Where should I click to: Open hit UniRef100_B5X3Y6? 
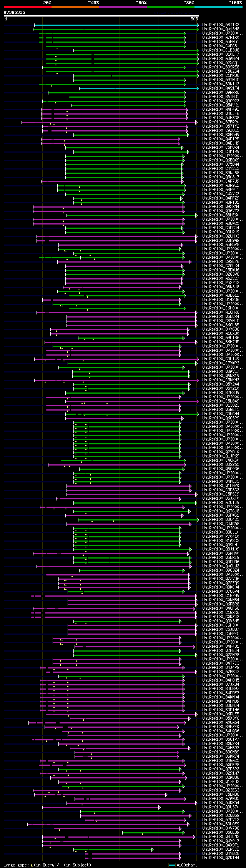[x=221, y=718]
